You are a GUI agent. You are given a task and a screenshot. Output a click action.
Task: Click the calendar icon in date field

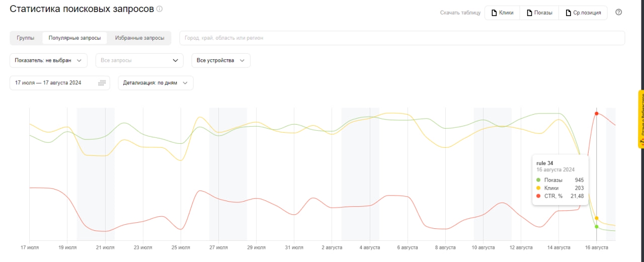102,83
